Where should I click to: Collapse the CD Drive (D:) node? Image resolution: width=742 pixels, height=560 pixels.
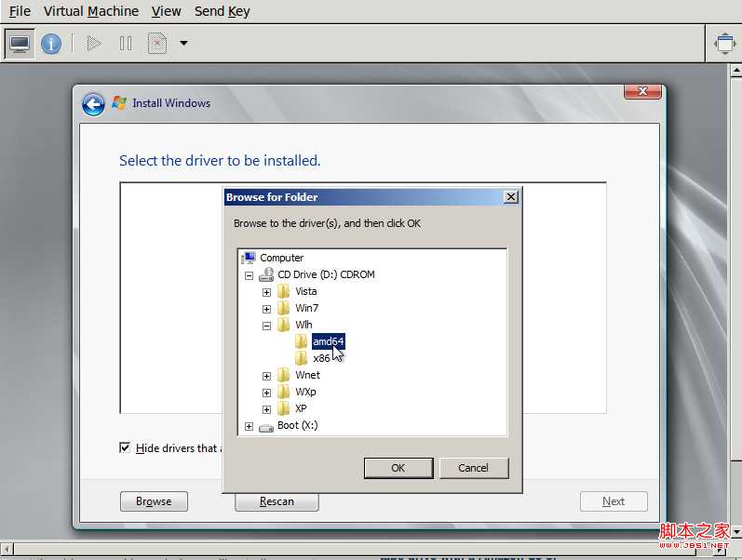coord(249,275)
